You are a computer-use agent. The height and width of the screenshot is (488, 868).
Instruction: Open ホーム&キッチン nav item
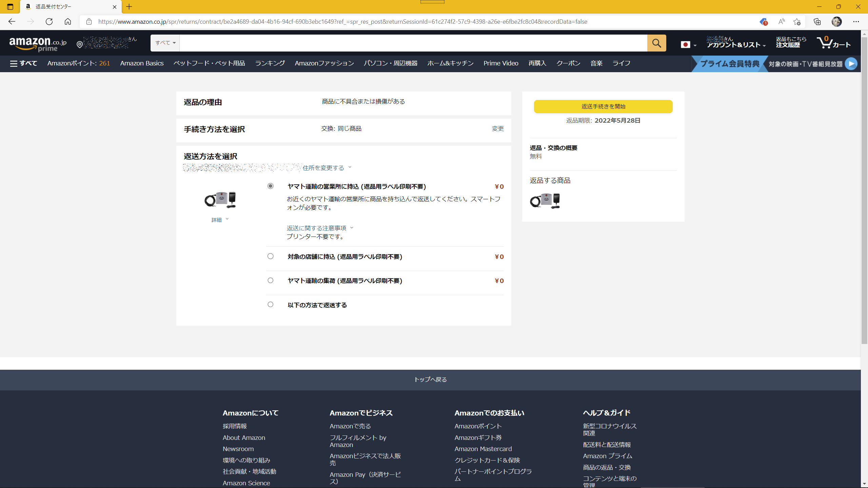tap(450, 63)
